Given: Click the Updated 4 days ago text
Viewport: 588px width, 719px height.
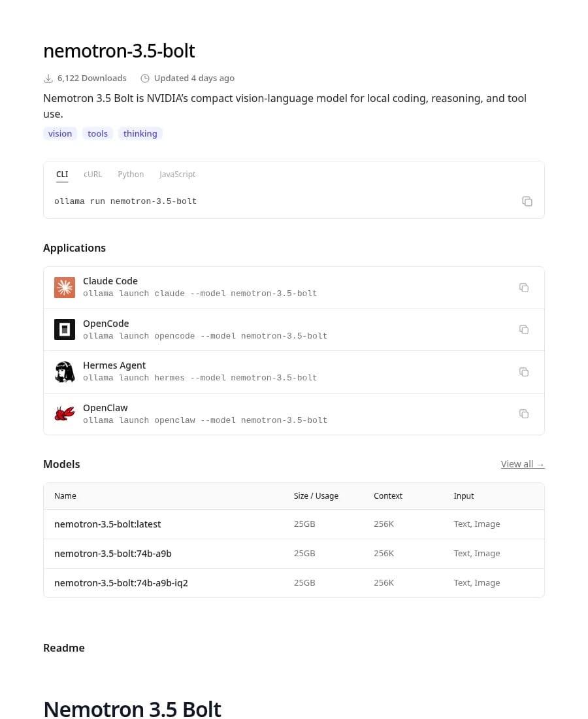Looking at the screenshot, I should coord(194,78).
